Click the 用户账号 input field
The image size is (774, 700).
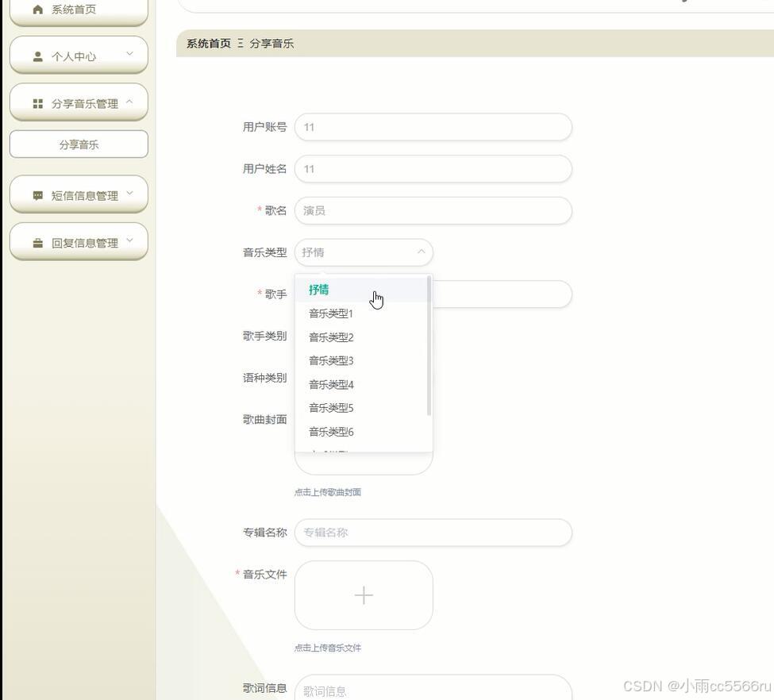433,127
